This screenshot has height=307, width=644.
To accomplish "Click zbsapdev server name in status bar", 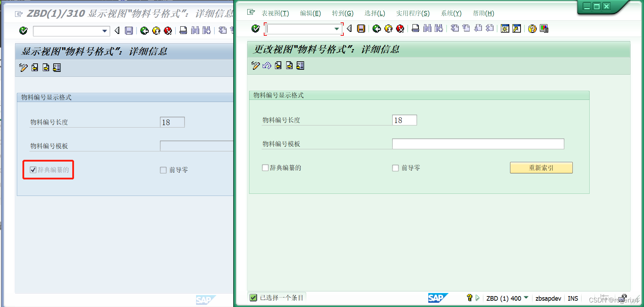I will click(x=548, y=298).
